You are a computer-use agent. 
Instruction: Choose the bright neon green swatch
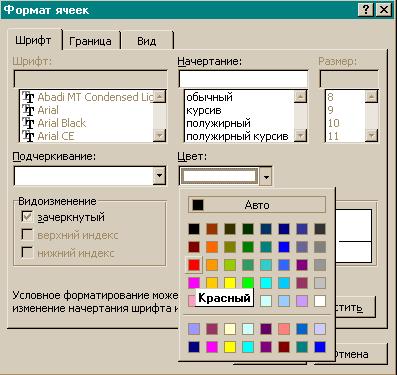pos(248,283)
